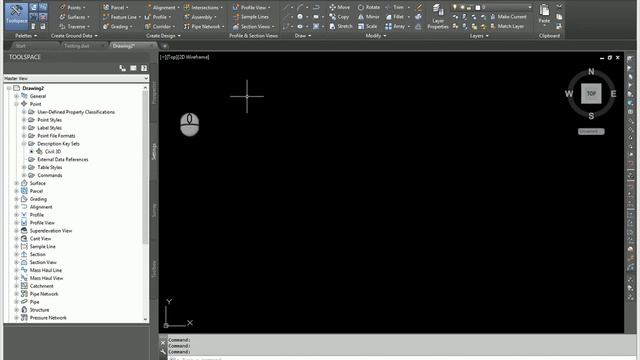Open the Section Views tool
The width and height of the screenshot is (640, 360).
pyautogui.click(x=253, y=27)
